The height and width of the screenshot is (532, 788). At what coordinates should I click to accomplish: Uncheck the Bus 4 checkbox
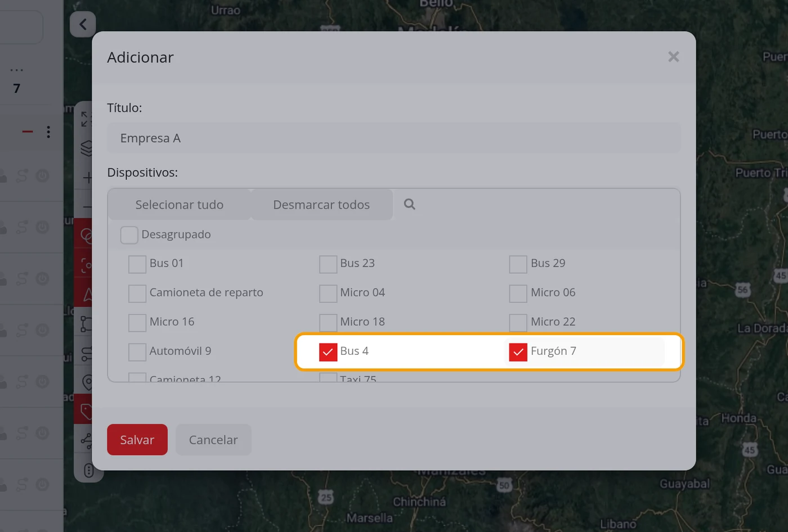(328, 351)
